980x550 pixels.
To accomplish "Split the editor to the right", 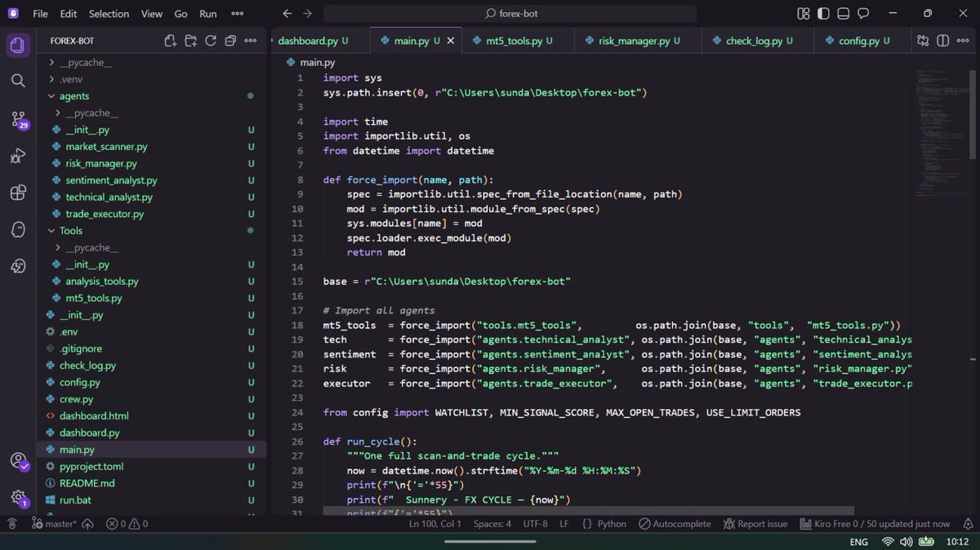I will pos(942,41).
